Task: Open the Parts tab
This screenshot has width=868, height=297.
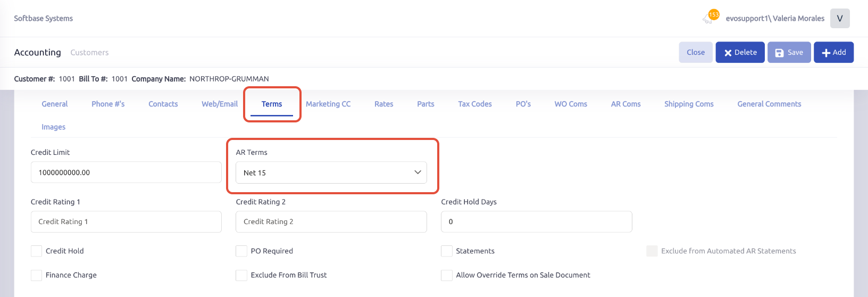Action: [425, 104]
